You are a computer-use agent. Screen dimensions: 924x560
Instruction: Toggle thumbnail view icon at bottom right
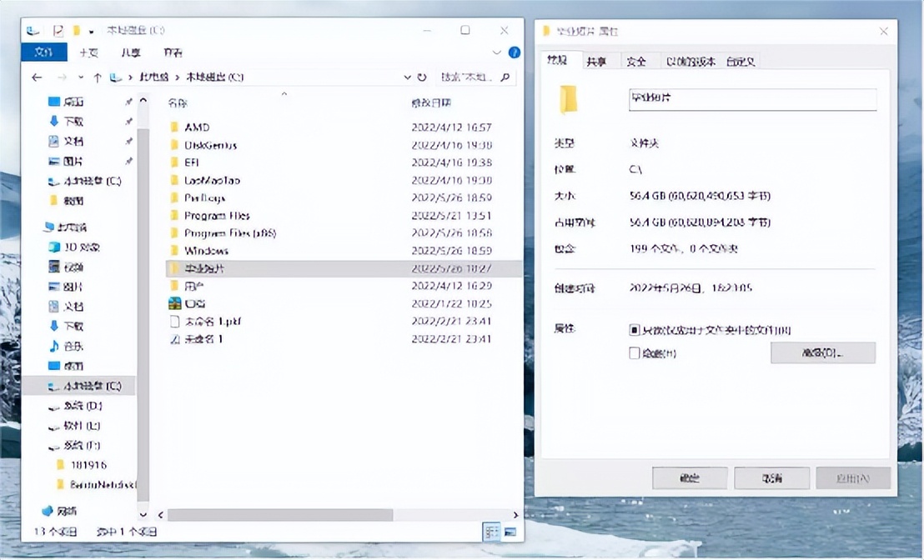(x=512, y=531)
